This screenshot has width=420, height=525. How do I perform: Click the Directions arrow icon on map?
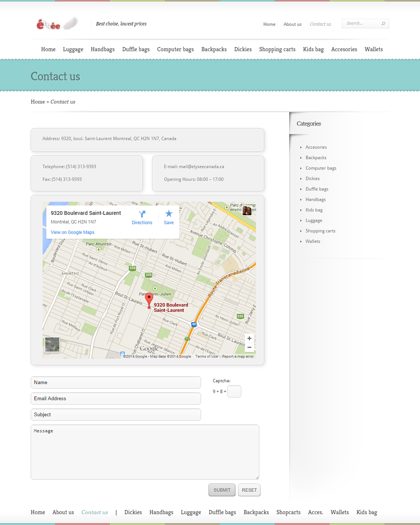[142, 214]
